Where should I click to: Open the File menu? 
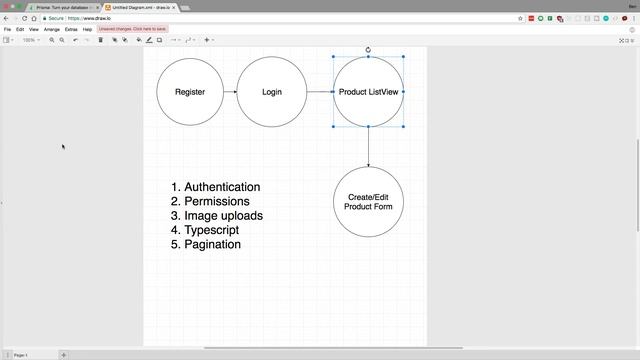pos(7,29)
